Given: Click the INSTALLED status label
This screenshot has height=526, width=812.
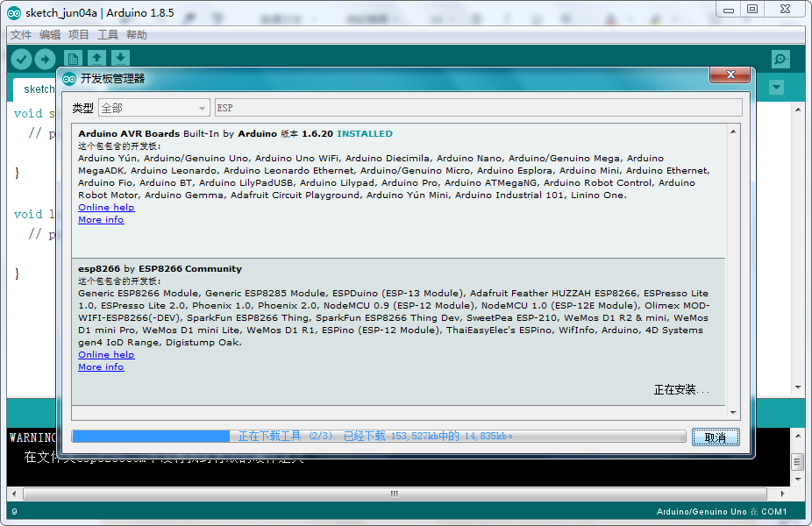Looking at the screenshot, I should pyautogui.click(x=365, y=133).
